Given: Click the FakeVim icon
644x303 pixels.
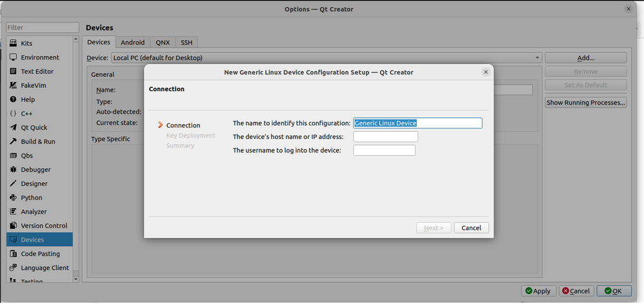Looking at the screenshot, I should point(13,85).
